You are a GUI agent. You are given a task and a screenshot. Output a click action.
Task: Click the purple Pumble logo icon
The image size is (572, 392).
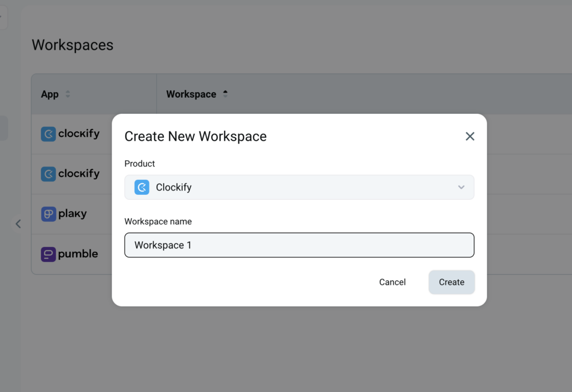49,255
